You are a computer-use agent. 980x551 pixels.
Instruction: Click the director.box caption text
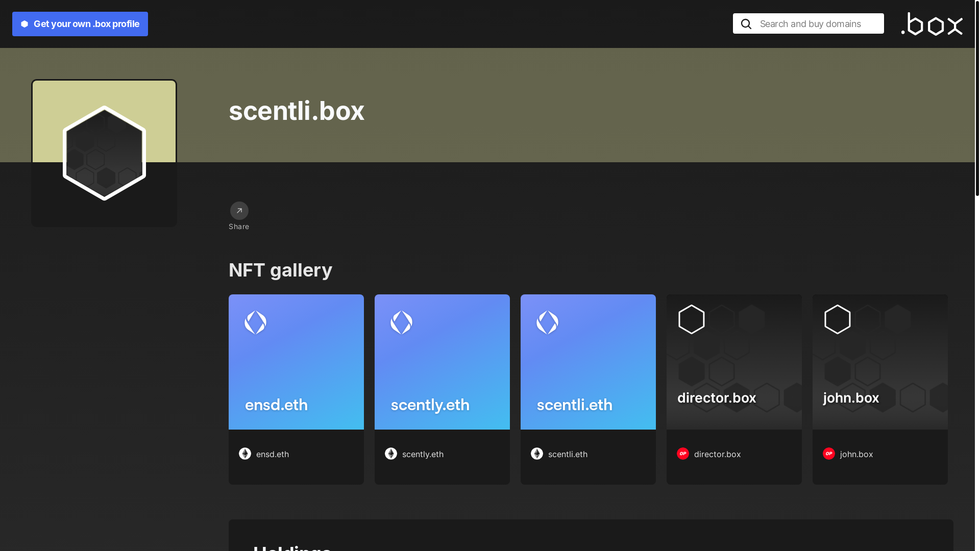click(x=717, y=454)
